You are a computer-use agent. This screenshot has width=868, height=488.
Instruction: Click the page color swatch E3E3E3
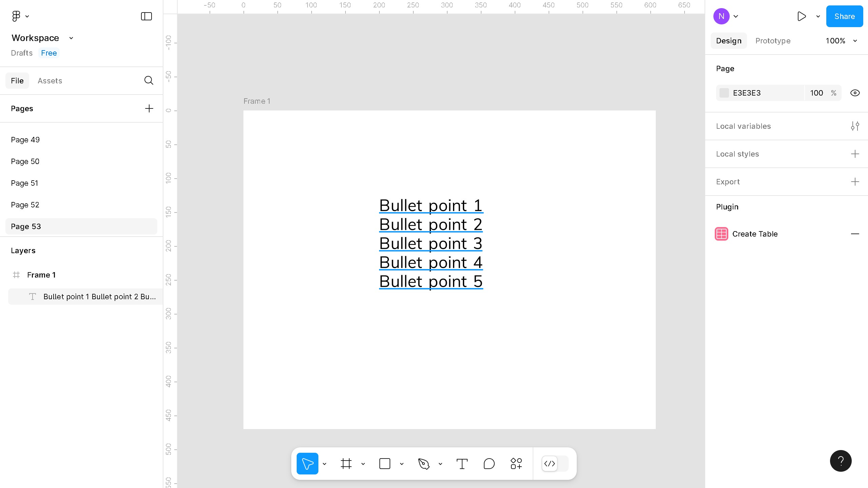[x=725, y=93]
